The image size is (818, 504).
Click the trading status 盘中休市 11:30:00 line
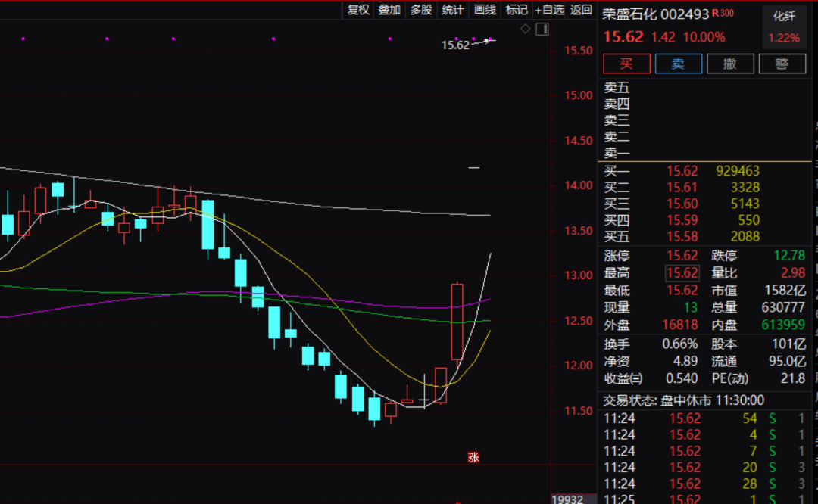coord(684,400)
